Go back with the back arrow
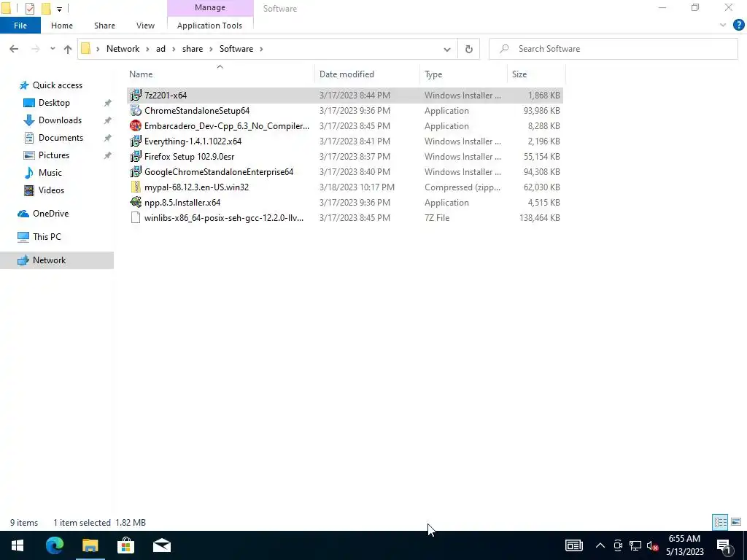 click(x=14, y=49)
